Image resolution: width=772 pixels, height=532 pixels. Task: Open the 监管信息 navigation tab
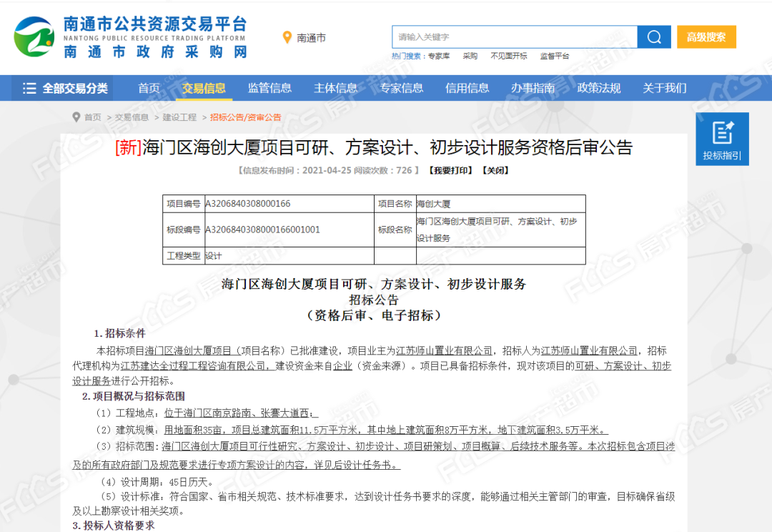click(x=269, y=88)
